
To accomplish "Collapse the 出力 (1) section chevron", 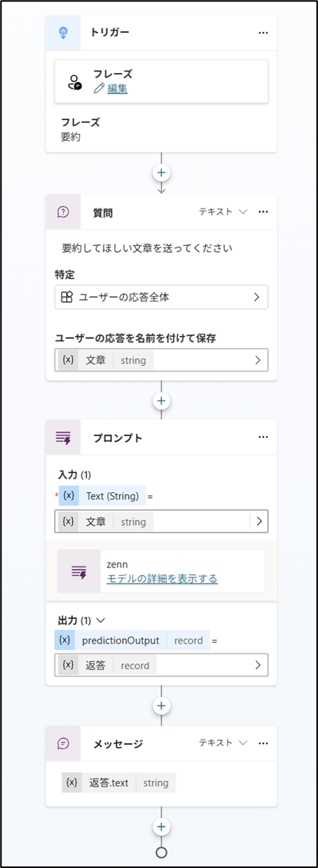I will [100, 620].
